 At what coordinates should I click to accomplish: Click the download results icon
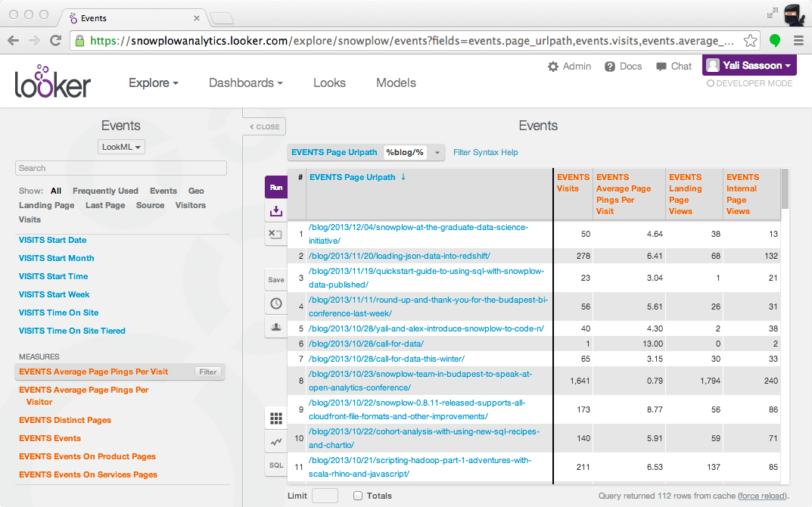(x=276, y=210)
